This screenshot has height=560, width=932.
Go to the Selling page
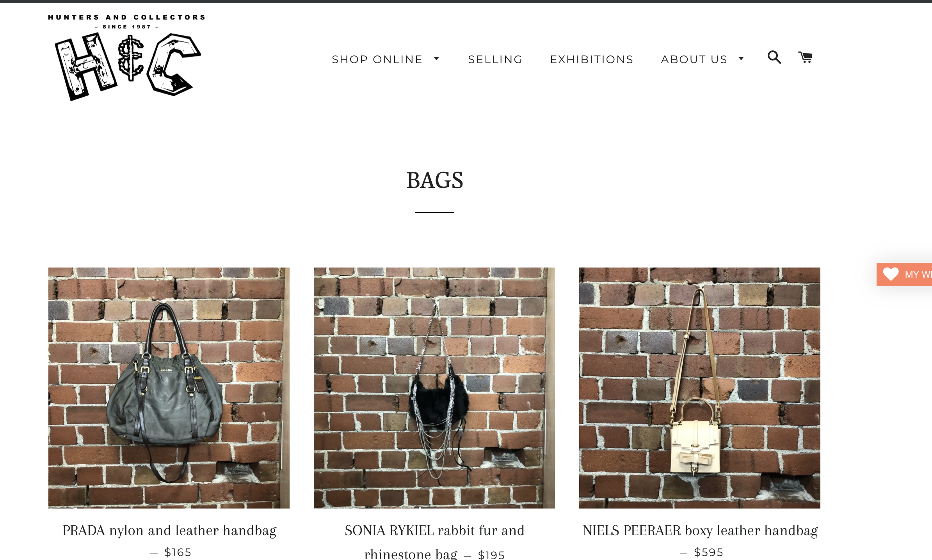click(495, 59)
